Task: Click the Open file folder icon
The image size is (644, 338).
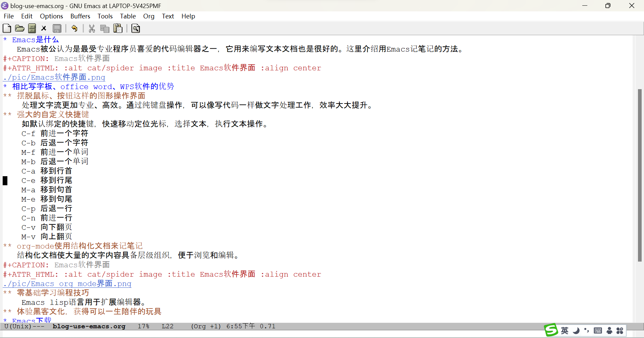Action: (19, 28)
